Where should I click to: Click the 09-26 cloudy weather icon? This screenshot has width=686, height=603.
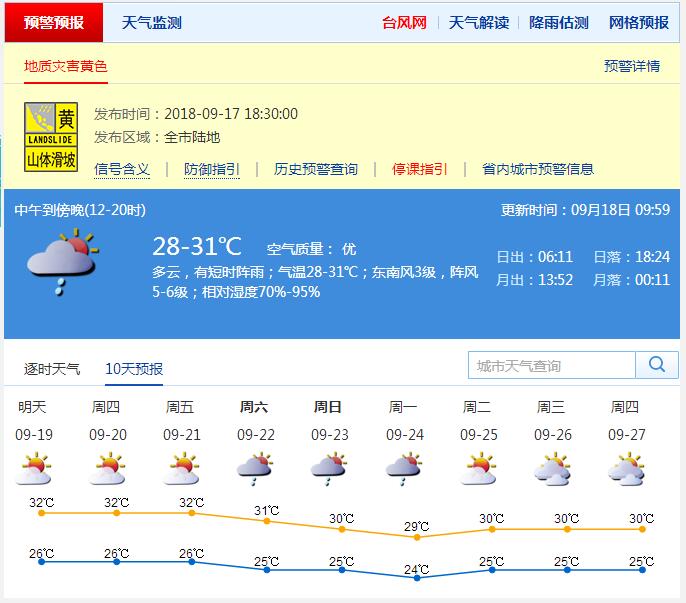[552, 468]
